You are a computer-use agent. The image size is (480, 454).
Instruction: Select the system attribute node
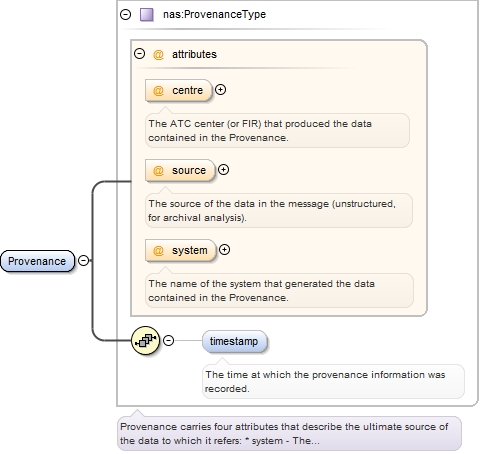pyautogui.click(x=181, y=250)
